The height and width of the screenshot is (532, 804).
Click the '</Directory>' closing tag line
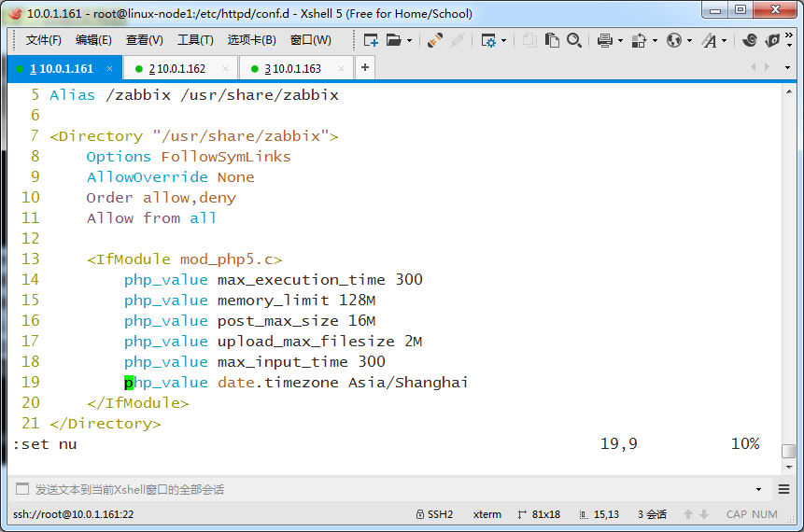tap(106, 424)
